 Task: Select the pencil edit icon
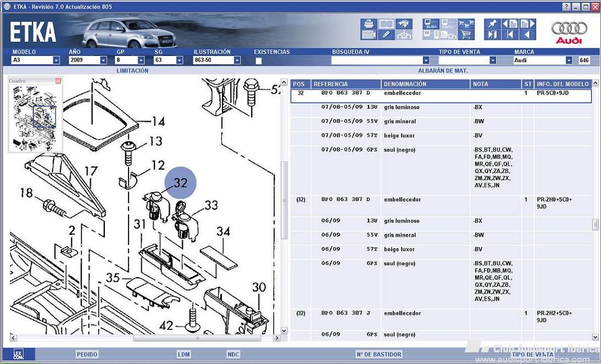(386, 35)
